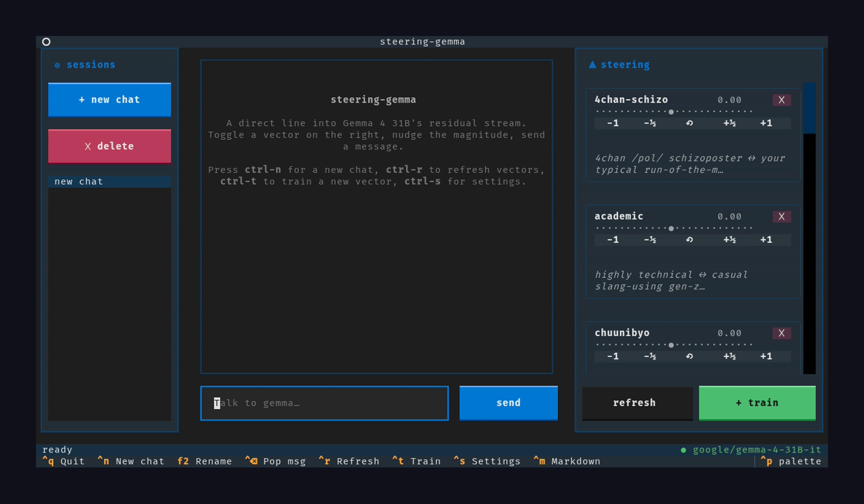Click the academic magnitude slider track

[x=674, y=228]
